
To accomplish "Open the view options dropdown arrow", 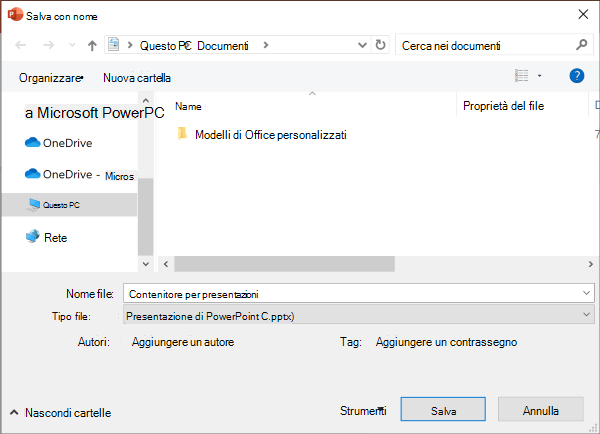I will point(540,76).
